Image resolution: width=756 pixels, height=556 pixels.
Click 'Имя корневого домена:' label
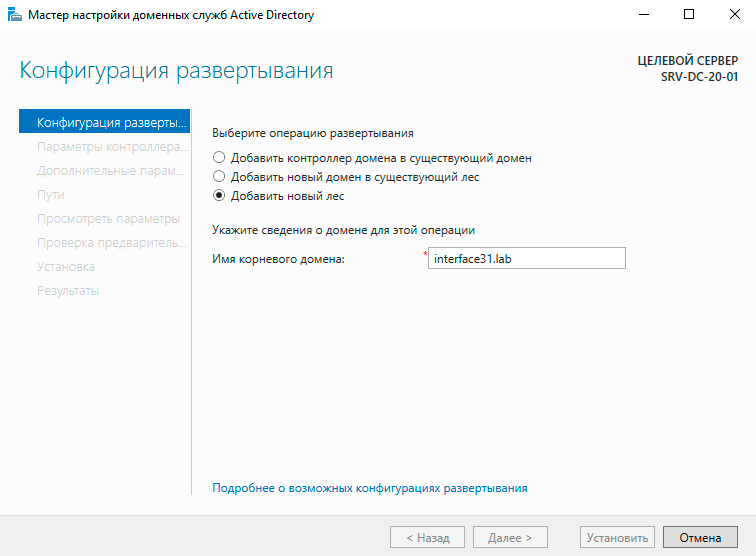[x=278, y=259]
